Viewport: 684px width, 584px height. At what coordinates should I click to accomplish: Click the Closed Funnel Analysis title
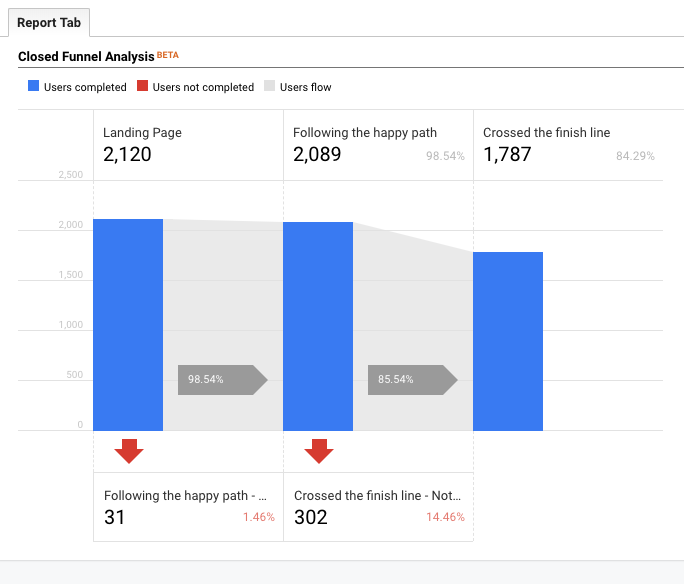coord(85,57)
